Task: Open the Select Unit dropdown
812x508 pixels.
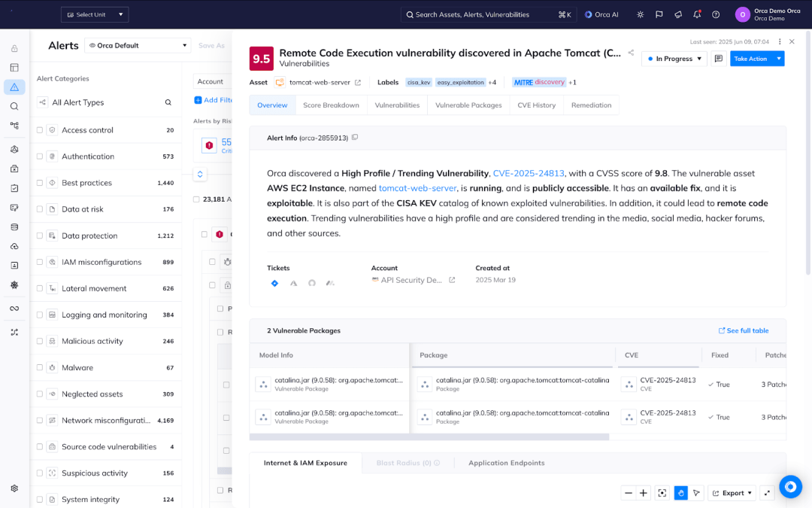Action: pos(95,14)
